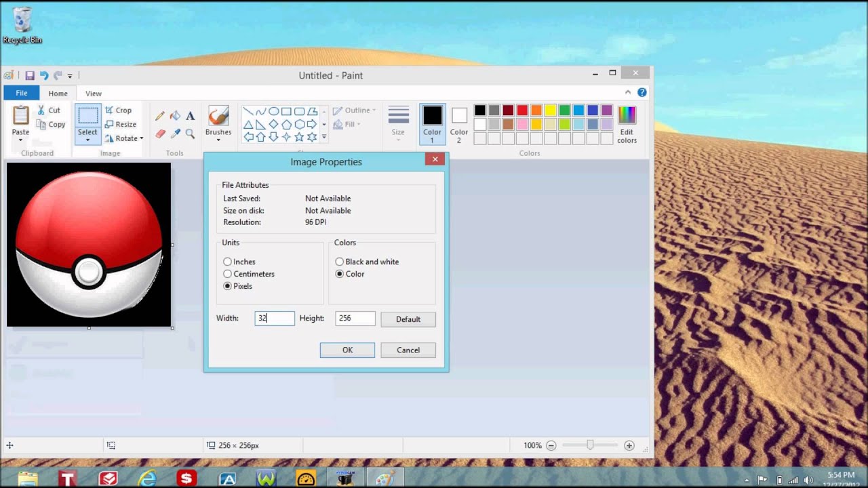Click the zoom in plus button
Image resolution: width=868 pixels, height=488 pixels.
point(629,445)
